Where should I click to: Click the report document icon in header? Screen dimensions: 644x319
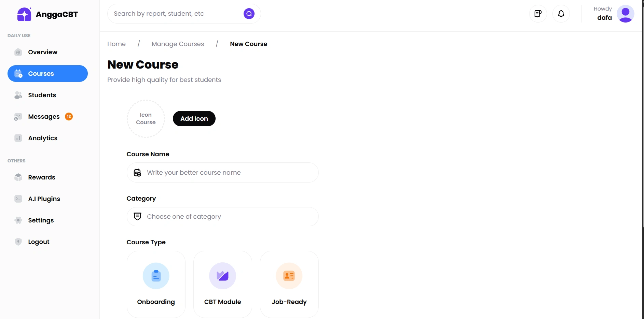[x=538, y=14]
